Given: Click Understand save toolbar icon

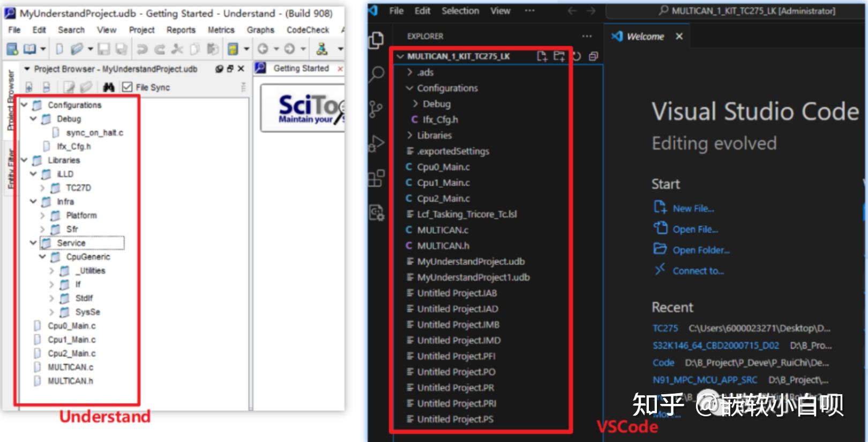Looking at the screenshot, I should point(103,49).
